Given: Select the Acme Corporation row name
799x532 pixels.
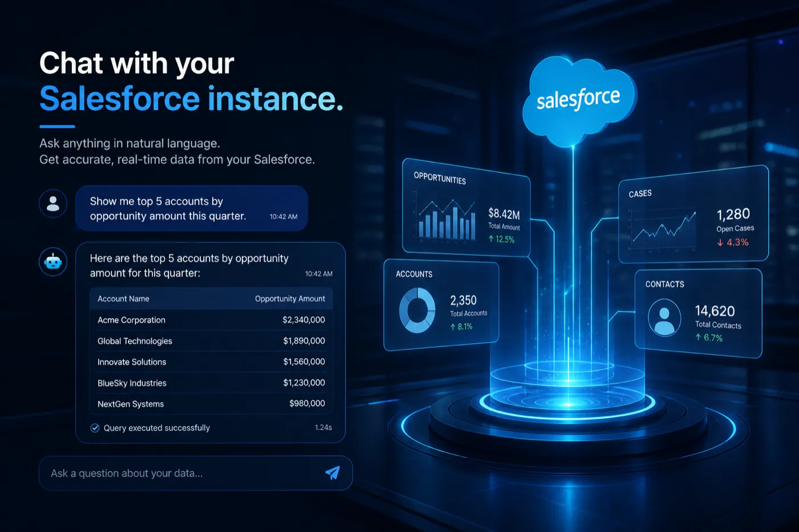Looking at the screenshot, I should pos(131,320).
